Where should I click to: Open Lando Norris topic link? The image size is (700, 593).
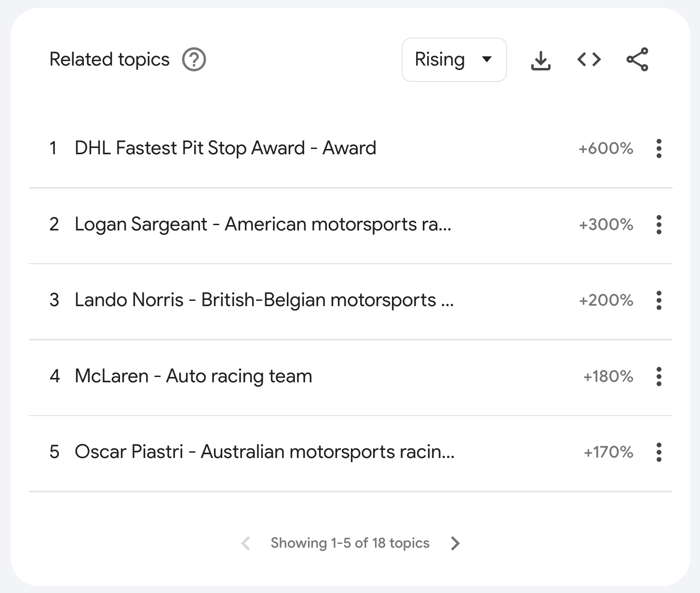pos(264,300)
